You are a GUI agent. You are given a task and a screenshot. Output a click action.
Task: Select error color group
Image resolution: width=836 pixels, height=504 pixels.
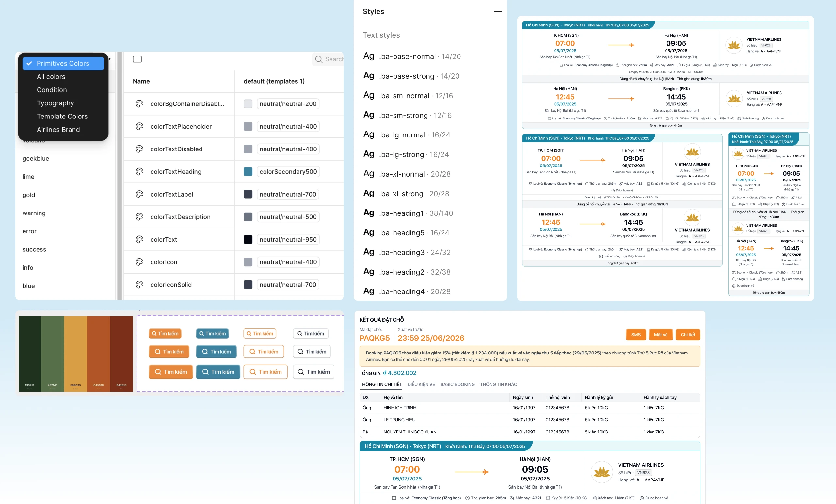[x=29, y=231]
